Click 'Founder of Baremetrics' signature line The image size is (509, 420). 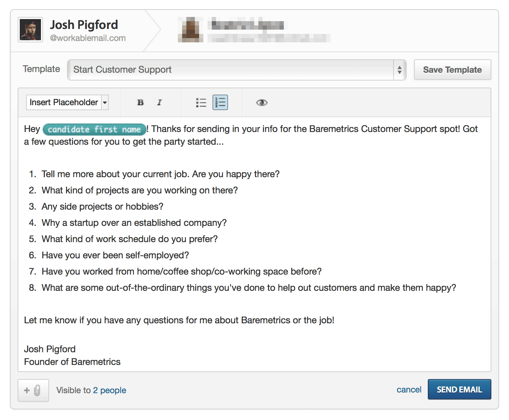tap(72, 362)
